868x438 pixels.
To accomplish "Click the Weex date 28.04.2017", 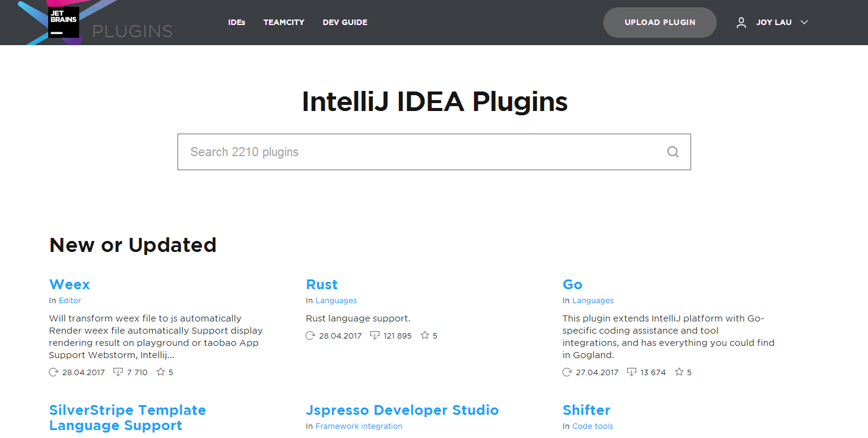I will 84,372.
